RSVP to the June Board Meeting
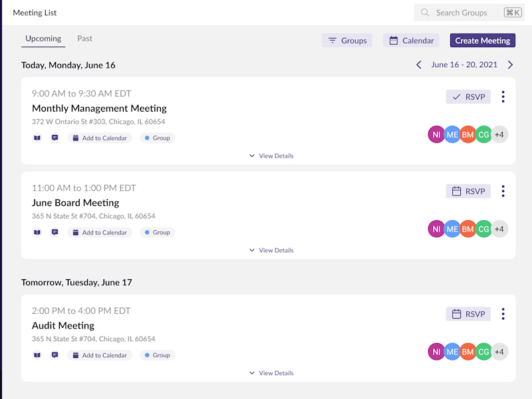Screen dimensions: 532x399 pyautogui.click(x=468, y=191)
